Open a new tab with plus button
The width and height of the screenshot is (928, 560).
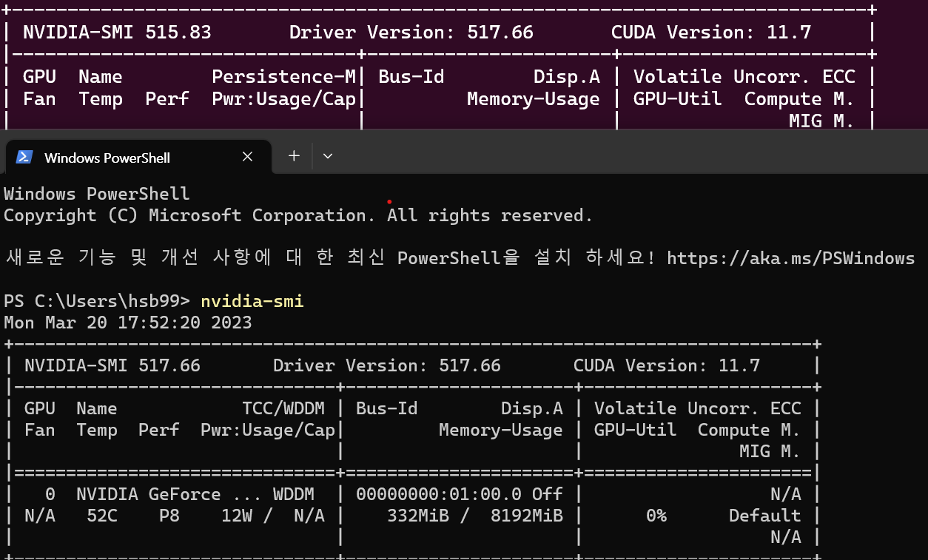click(x=294, y=156)
